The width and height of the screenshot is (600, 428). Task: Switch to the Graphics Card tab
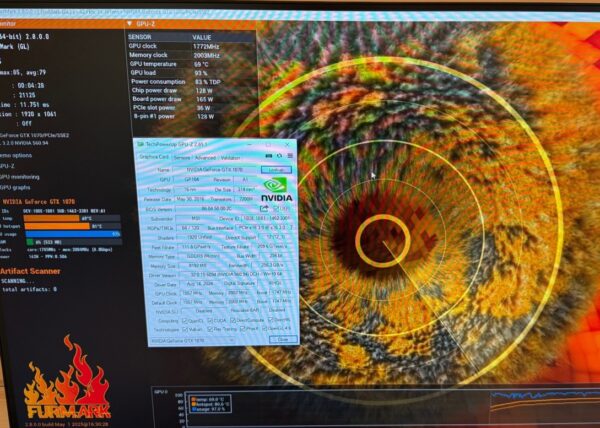tap(154, 157)
